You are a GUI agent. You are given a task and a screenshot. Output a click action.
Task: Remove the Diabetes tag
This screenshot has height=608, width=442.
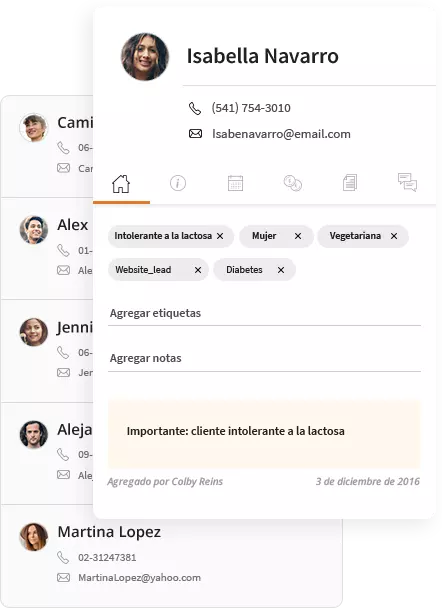[x=281, y=270]
